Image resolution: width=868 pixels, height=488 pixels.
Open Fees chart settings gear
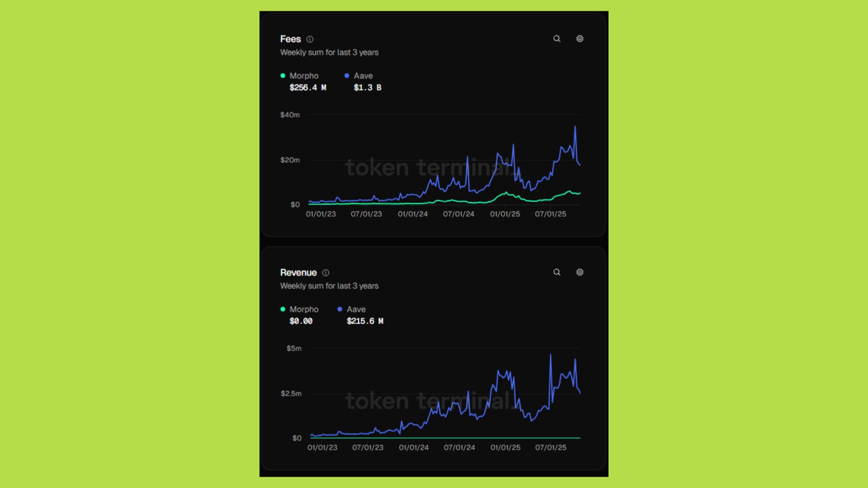coord(580,39)
